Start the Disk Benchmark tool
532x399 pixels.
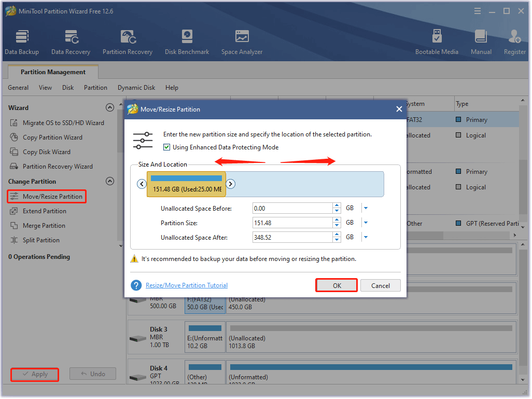(187, 43)
